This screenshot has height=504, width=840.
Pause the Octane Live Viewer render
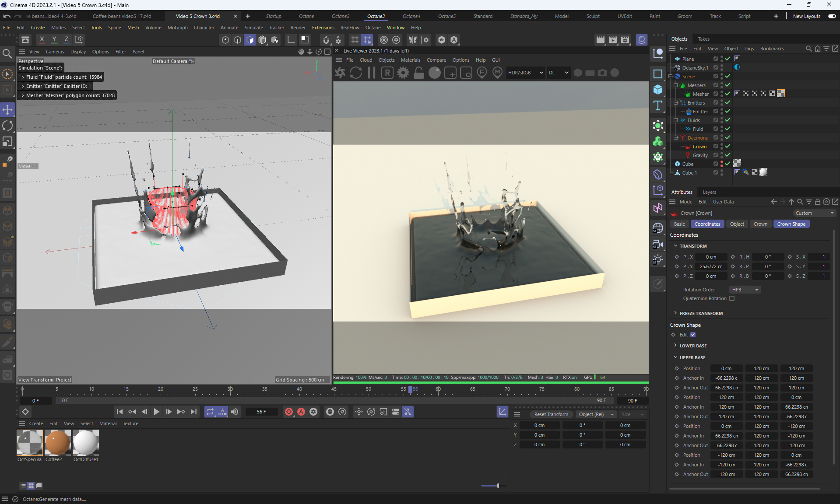coord(372,73)
